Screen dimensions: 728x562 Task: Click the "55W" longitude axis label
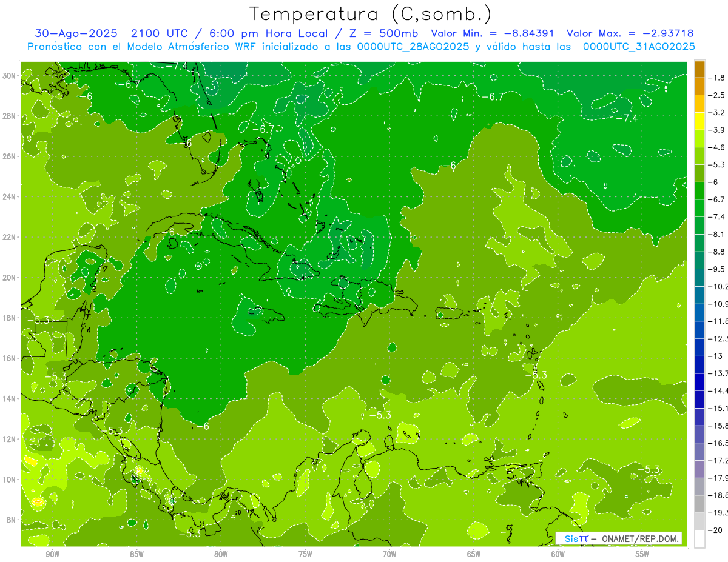(643, 555)
